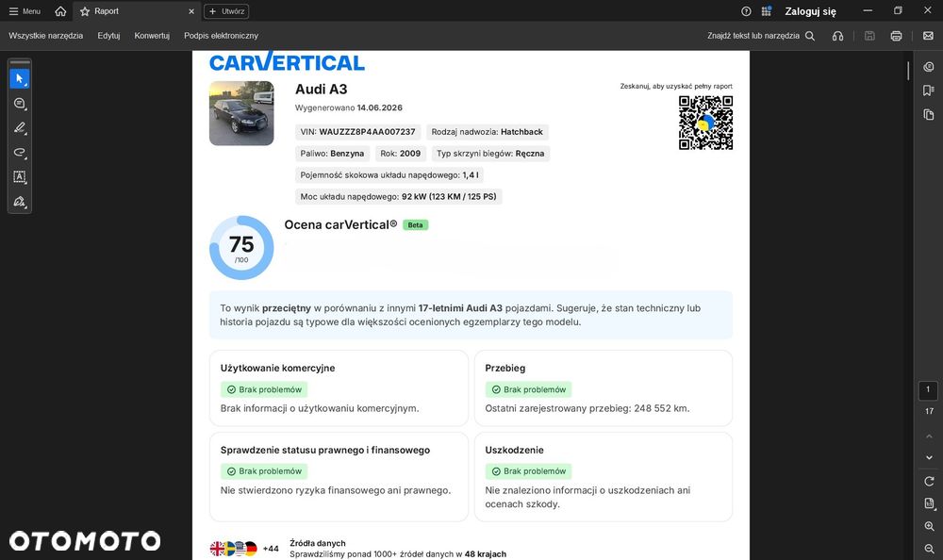The height and width of the screenshot is (560, 943).
Task: Click the vertical scrollbar thumb
Action: coord(908,70)
